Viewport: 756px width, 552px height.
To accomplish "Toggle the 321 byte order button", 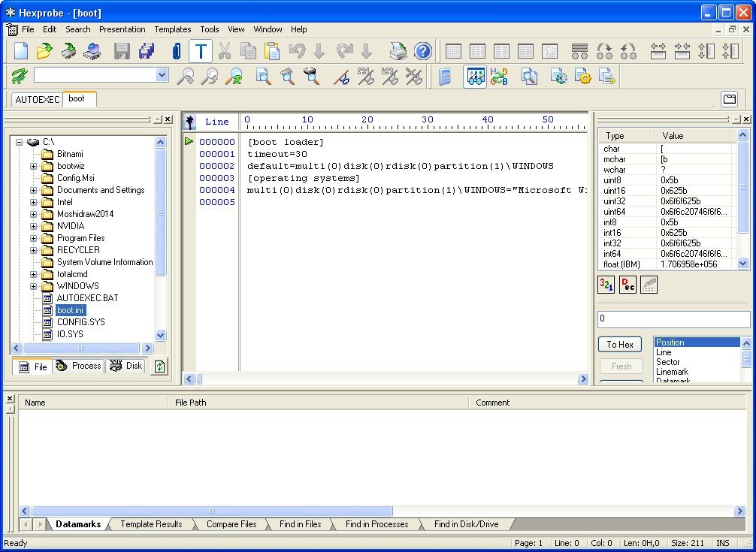I will pos(606,285).
